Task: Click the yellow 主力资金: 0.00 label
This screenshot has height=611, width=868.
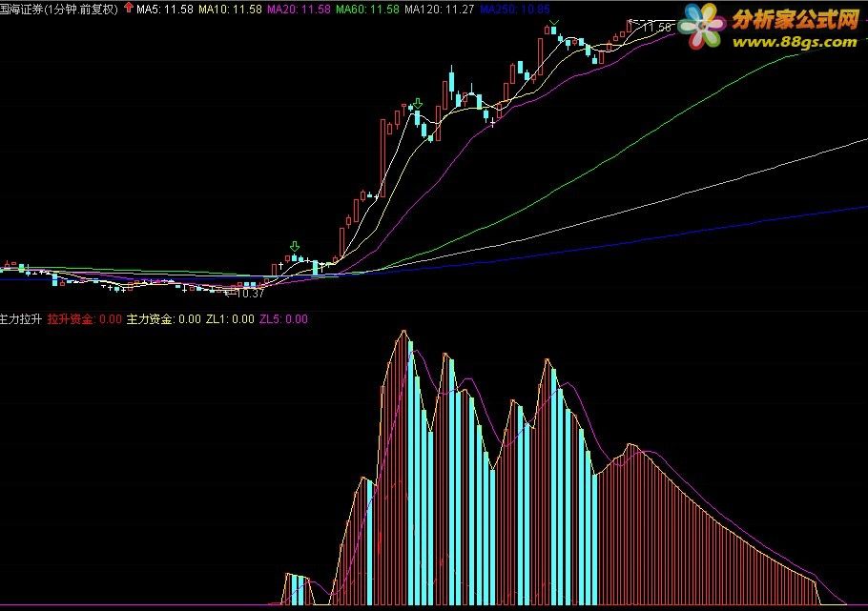Action: 164,318
